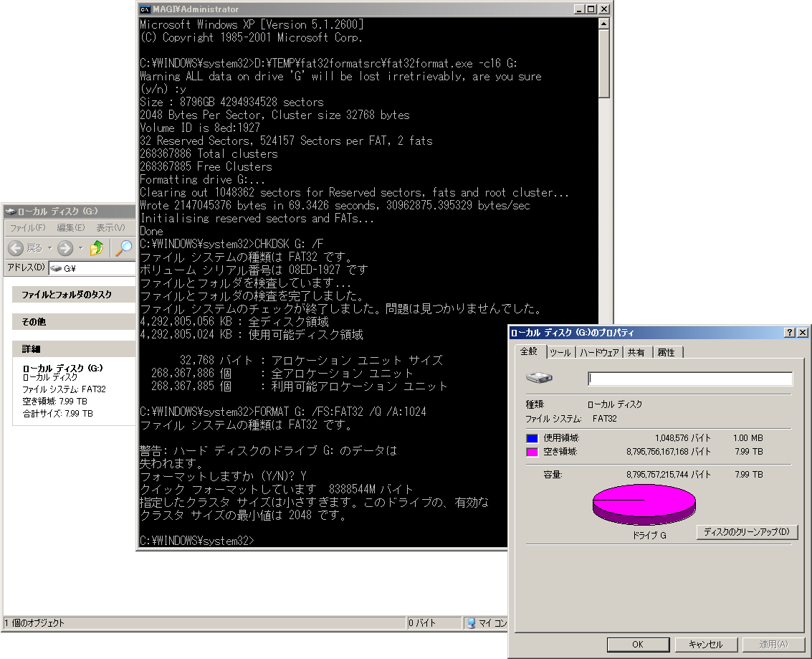812x659 pixels.
Task: Click 1 個のオブジェクト in status bar
Action: (34, 622)
